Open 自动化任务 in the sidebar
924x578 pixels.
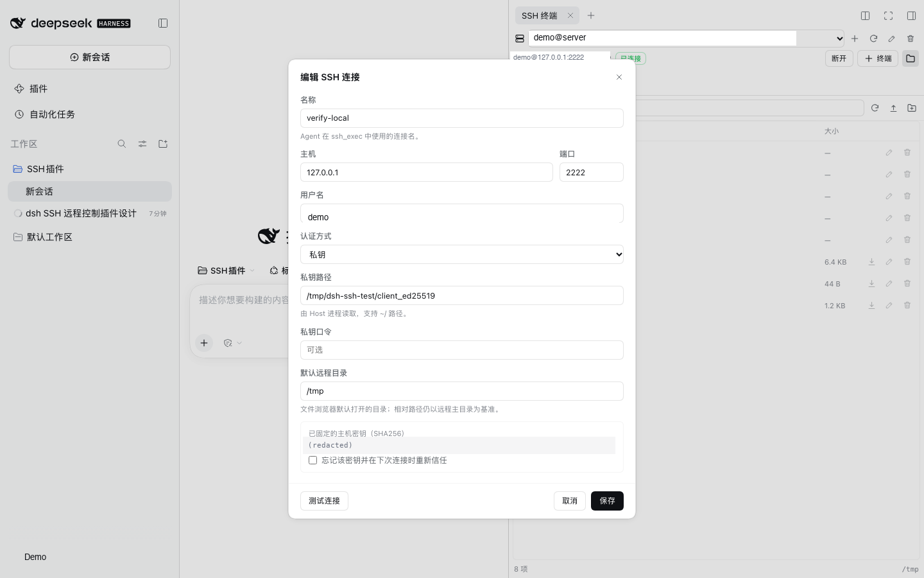click(90, 114)
